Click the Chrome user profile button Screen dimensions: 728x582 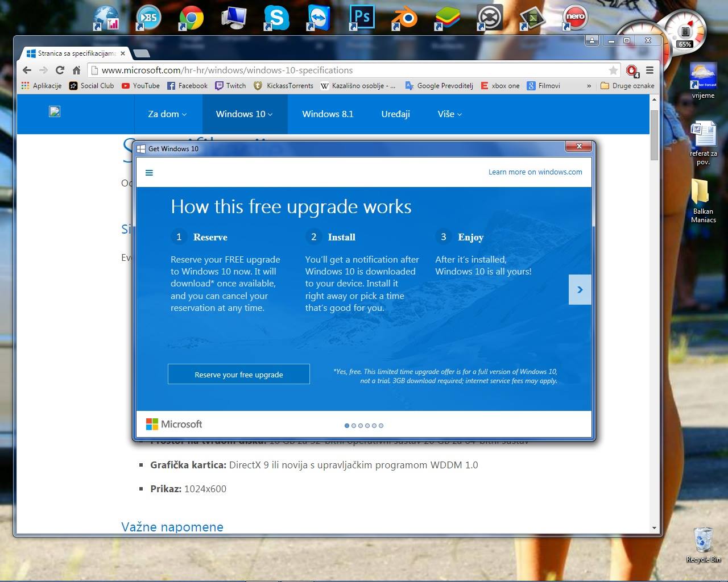[x=592, y=40]
